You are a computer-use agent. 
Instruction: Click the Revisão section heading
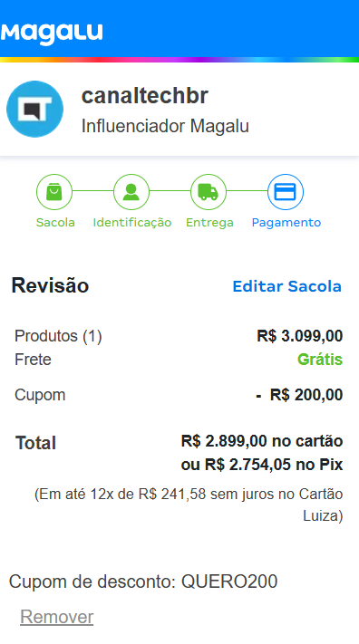pos(50,285)
